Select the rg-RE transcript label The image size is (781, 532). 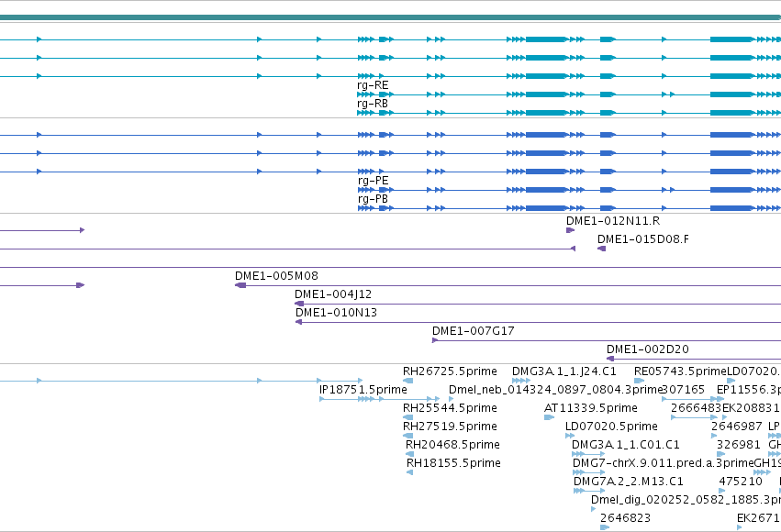373,85
